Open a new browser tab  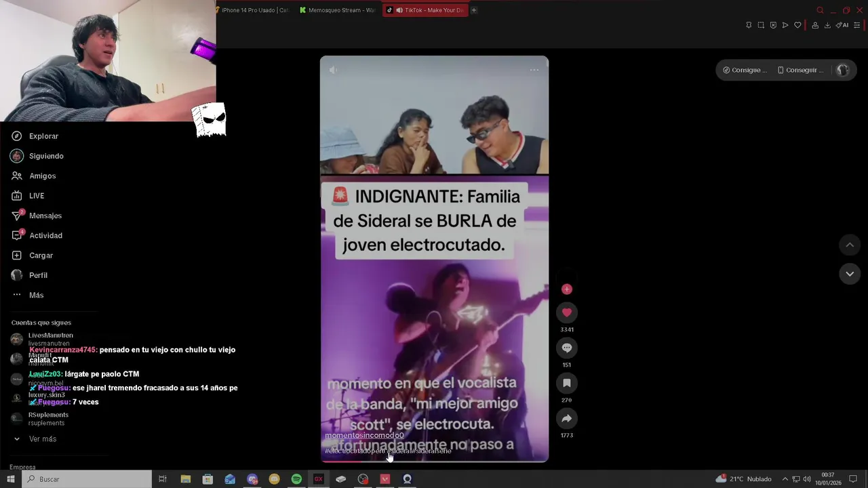tap(474, 10)
